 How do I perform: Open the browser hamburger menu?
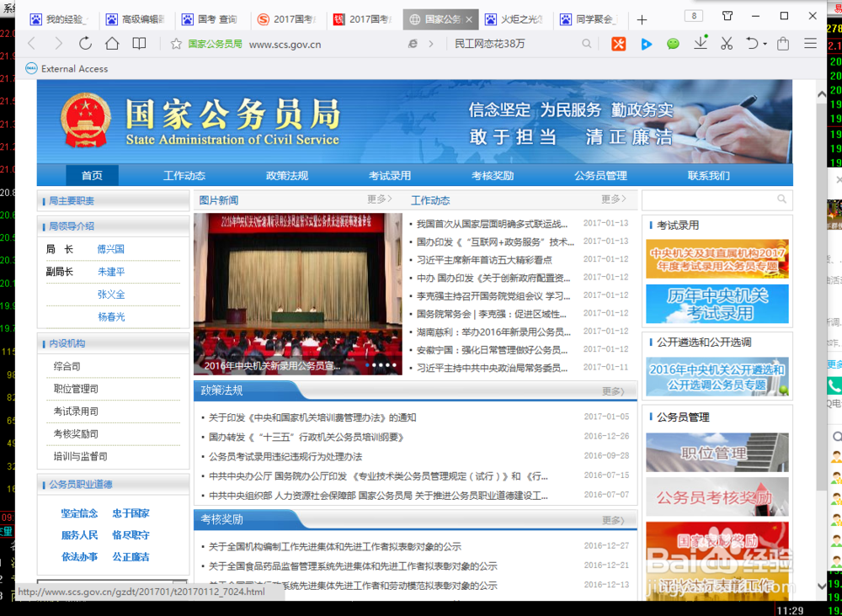click(810, 44)
